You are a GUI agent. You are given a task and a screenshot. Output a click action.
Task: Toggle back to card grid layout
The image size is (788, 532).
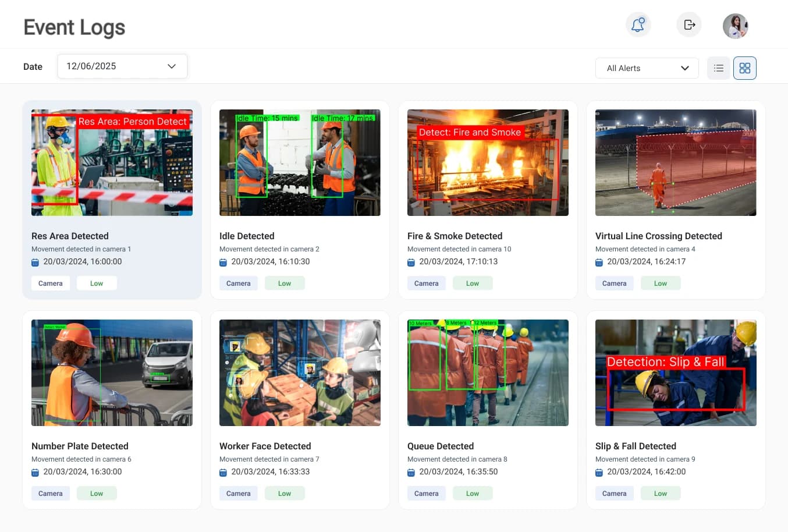(x=745, y=68)
